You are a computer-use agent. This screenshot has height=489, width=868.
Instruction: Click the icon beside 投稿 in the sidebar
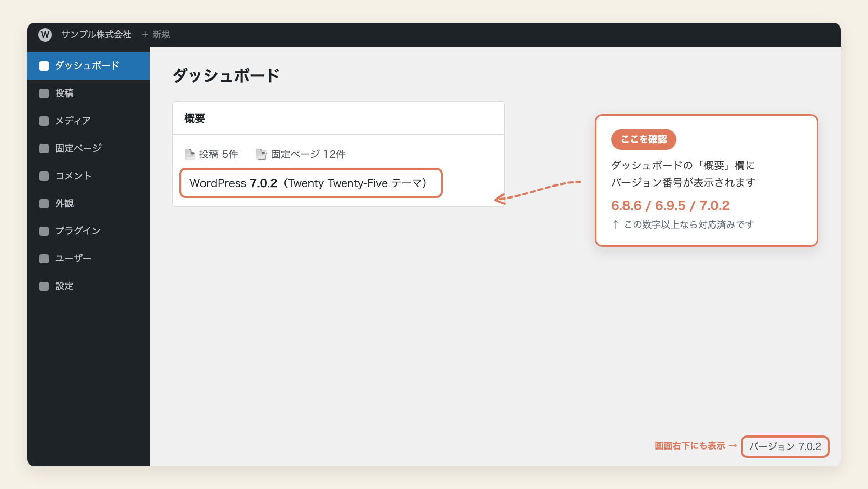coord(44,94)
